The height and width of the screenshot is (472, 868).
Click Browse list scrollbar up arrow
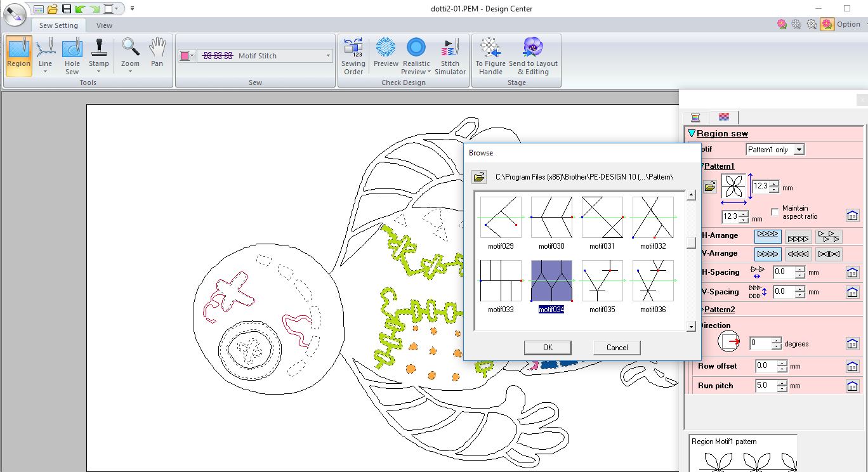point(691,195)
